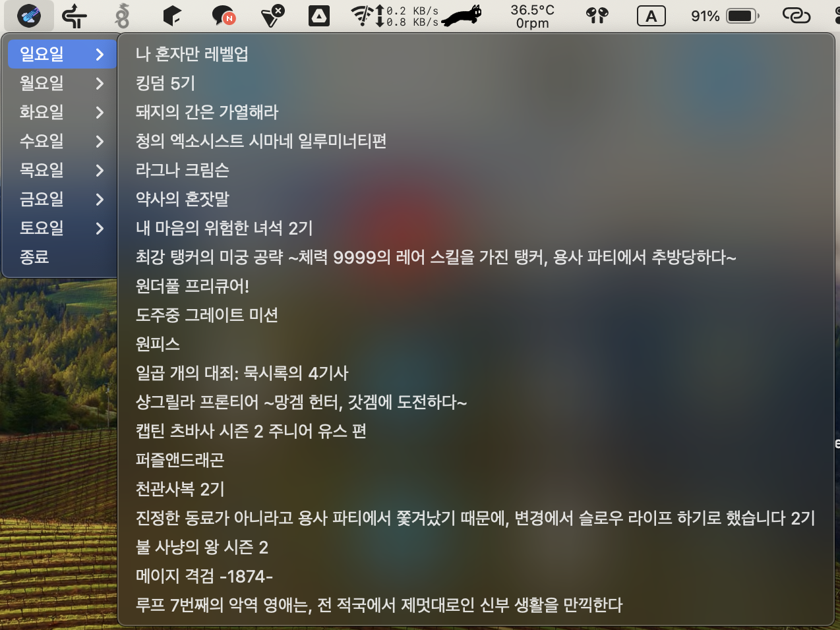Select 월요일 in the day menu
840x630 pixels.
coord(62,83)
